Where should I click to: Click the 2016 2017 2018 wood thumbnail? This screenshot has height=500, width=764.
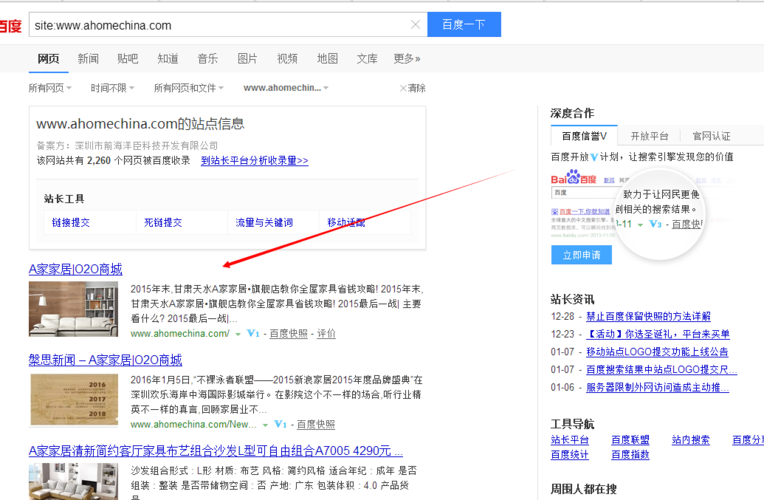pyautogui.click(x=74, y=400)
